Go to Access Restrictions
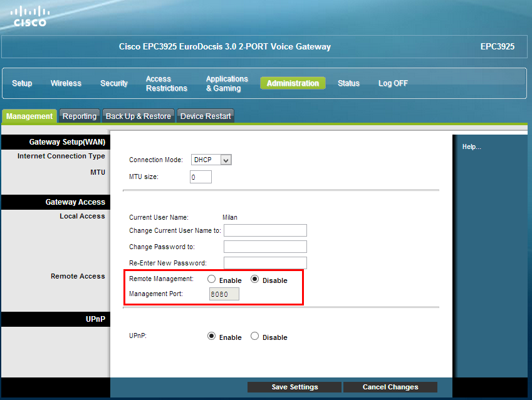This screenshot has width=532, height=400. tap(166, 83)
